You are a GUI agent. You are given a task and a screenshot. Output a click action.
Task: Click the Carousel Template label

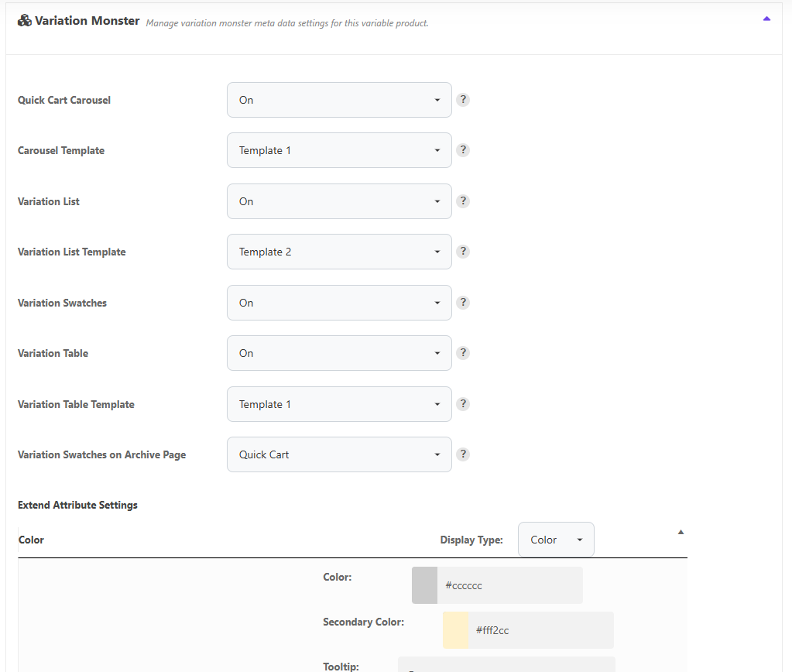[61, 150]
